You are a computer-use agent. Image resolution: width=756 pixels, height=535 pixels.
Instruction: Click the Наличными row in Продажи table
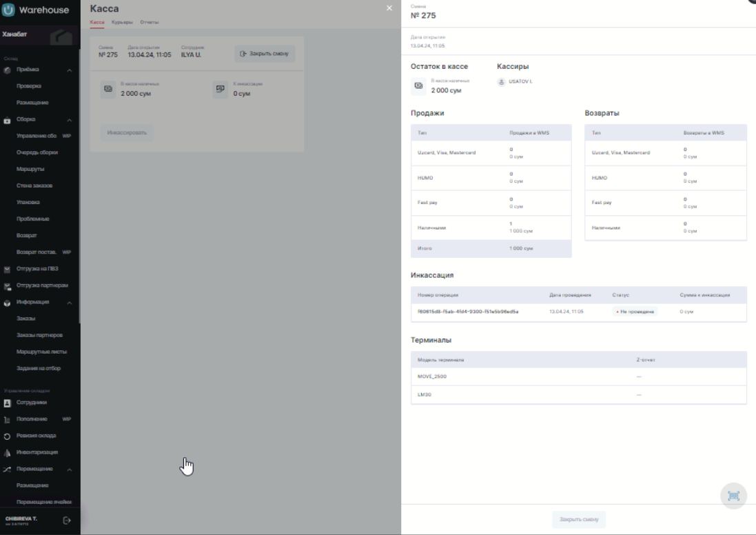(x=491, y=228)
